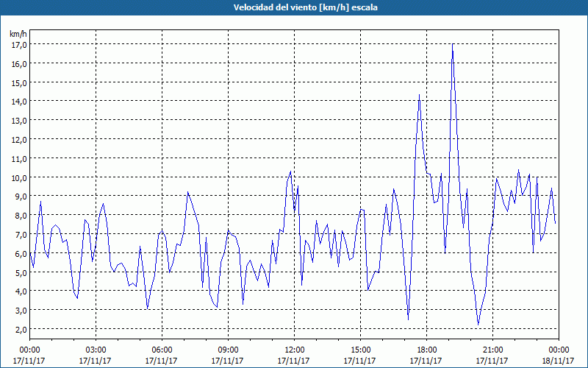Select the "14,0" y-axis label
The width and height of the screenshot is (588, 368).
point(19,102)
